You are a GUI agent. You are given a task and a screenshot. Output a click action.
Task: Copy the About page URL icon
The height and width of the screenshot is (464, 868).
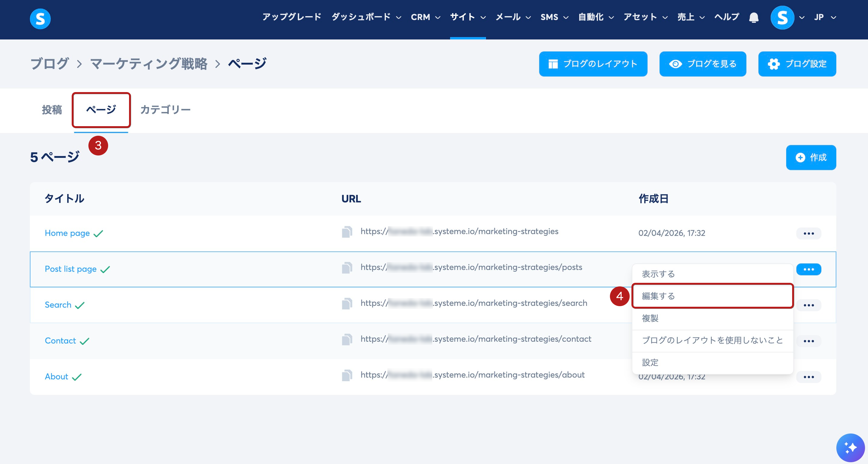tap(347, 375)
